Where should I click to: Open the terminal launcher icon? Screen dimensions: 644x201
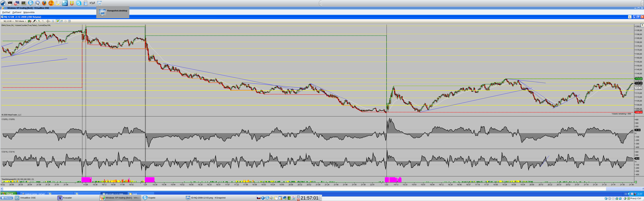10,3
